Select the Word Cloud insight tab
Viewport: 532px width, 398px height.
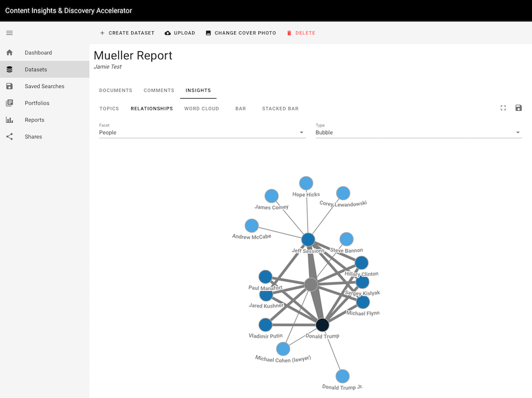202,109
